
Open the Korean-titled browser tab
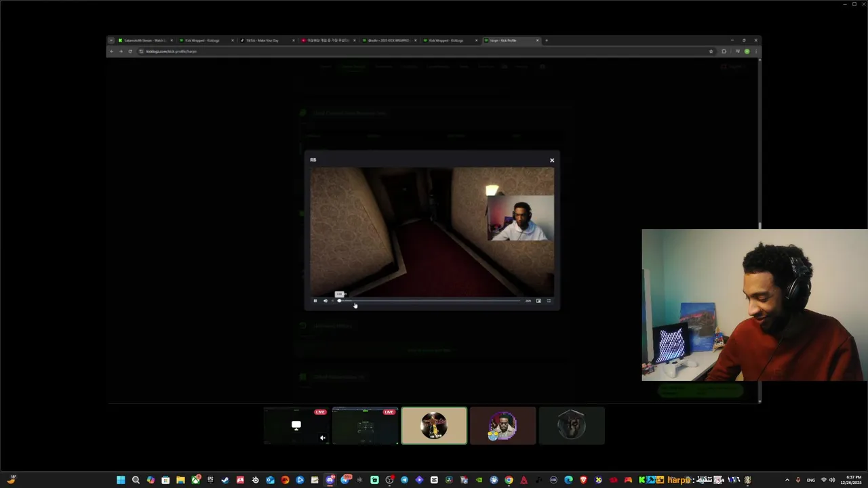pos(328,41)
